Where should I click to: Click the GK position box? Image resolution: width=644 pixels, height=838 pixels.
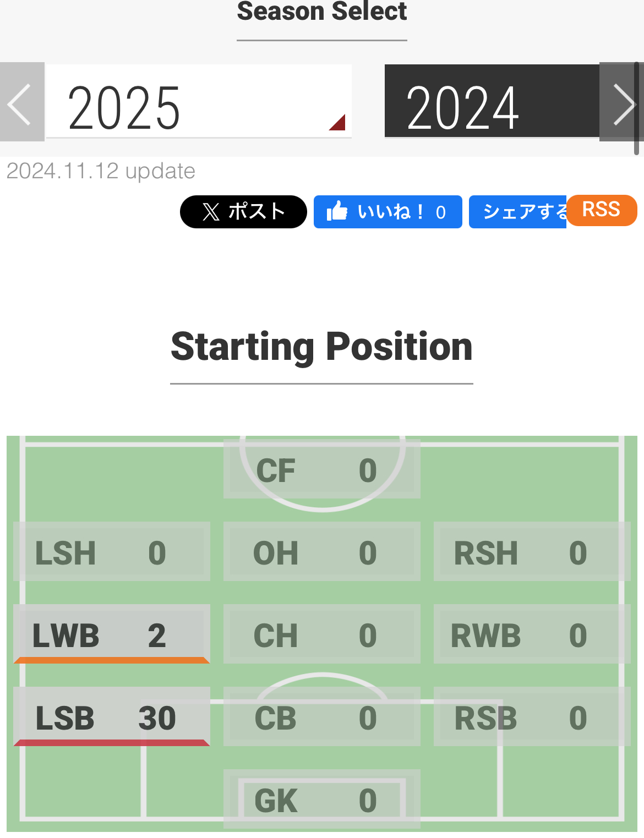[x=321, y=799]
